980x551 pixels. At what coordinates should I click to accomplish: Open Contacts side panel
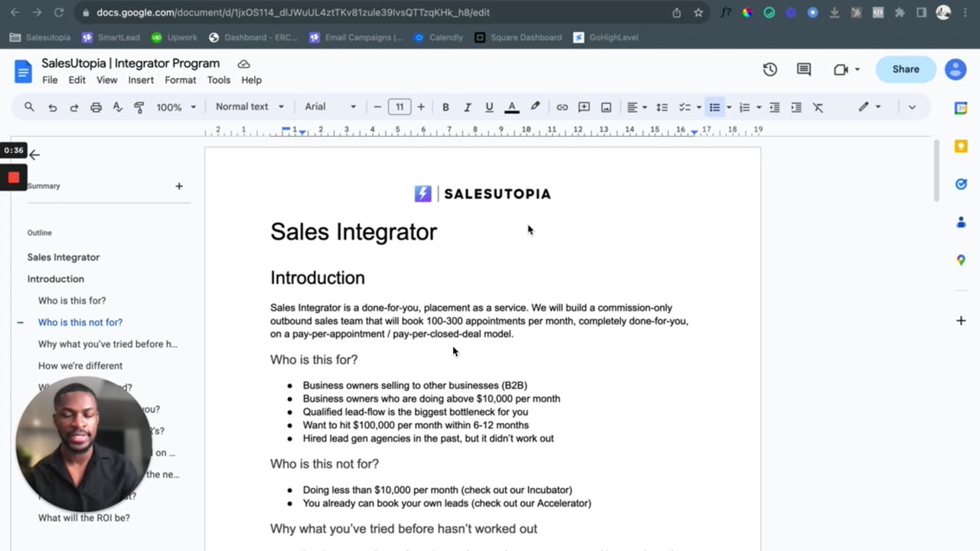[961, 222]
